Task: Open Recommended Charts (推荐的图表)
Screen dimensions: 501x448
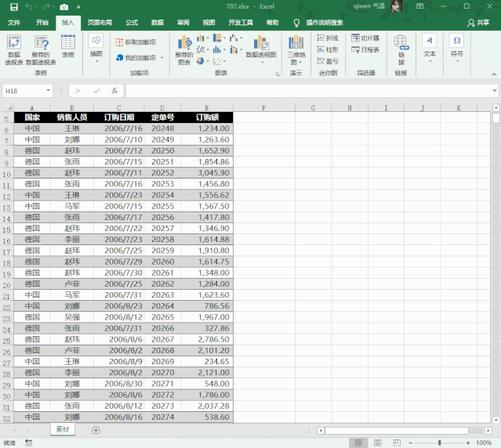Action: pos(184,50)
